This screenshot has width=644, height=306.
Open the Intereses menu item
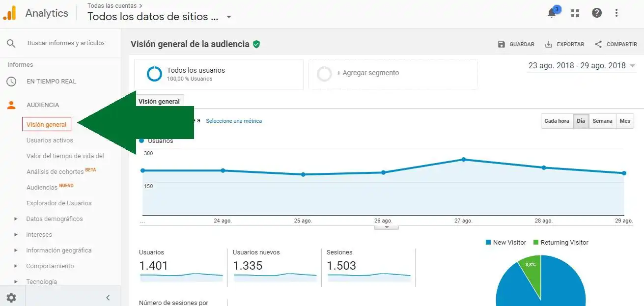point(39,234)
